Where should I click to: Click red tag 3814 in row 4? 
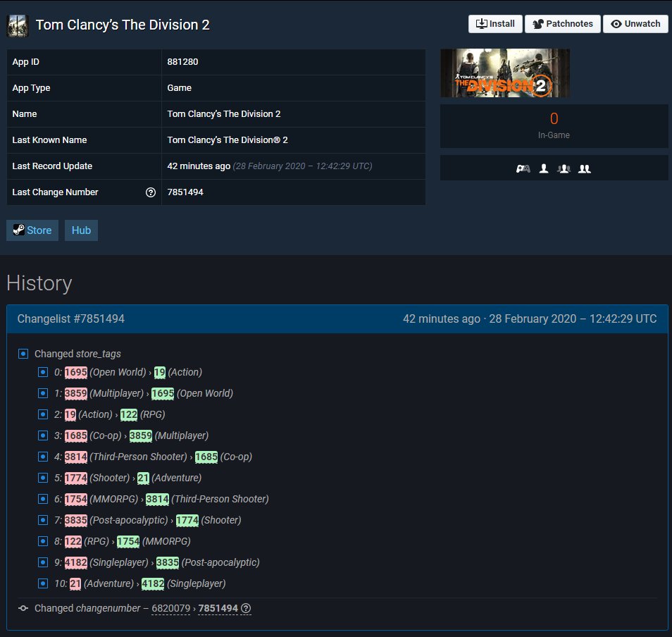click(x=76, y=457)
